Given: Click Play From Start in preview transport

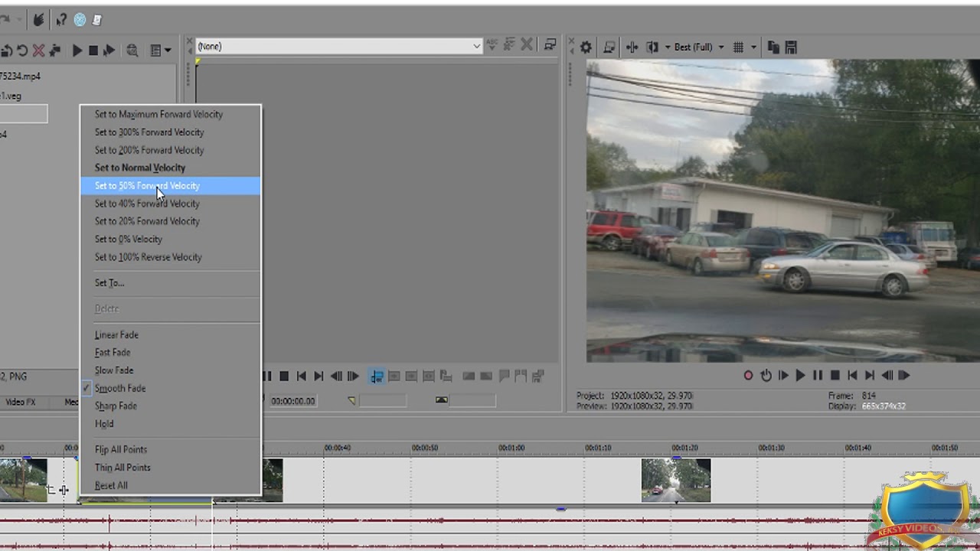Looking at the screenshot, I should [783, 375].
